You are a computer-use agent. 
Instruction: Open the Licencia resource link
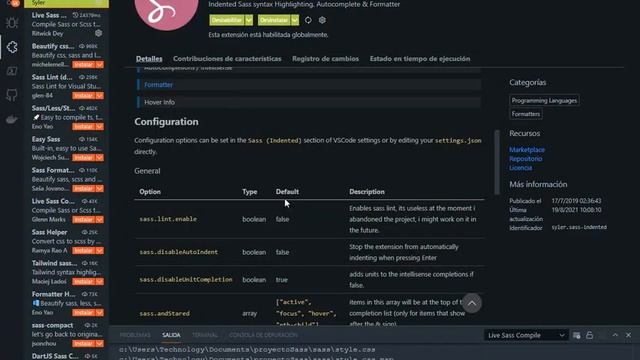520,168
